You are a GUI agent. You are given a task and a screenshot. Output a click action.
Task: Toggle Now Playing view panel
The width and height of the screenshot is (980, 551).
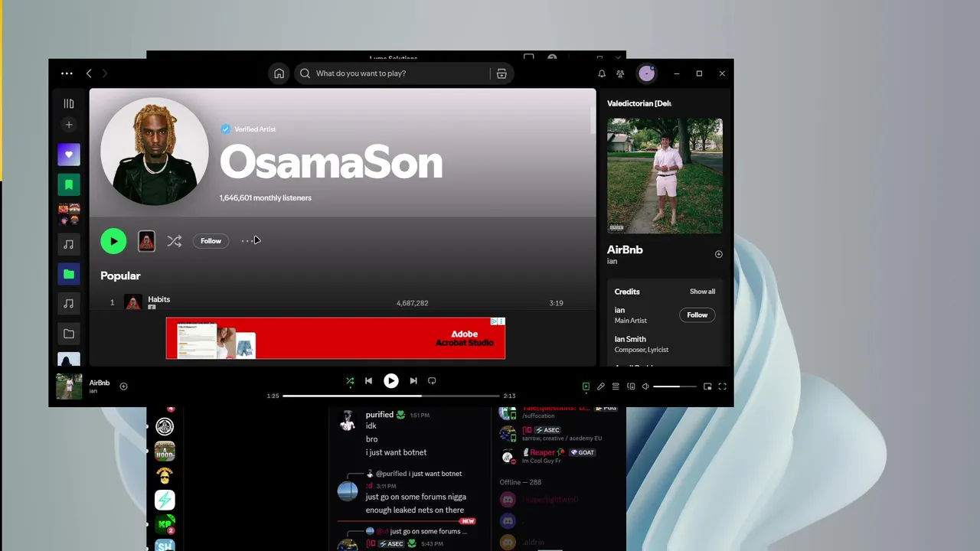click(x=586, y=386)
